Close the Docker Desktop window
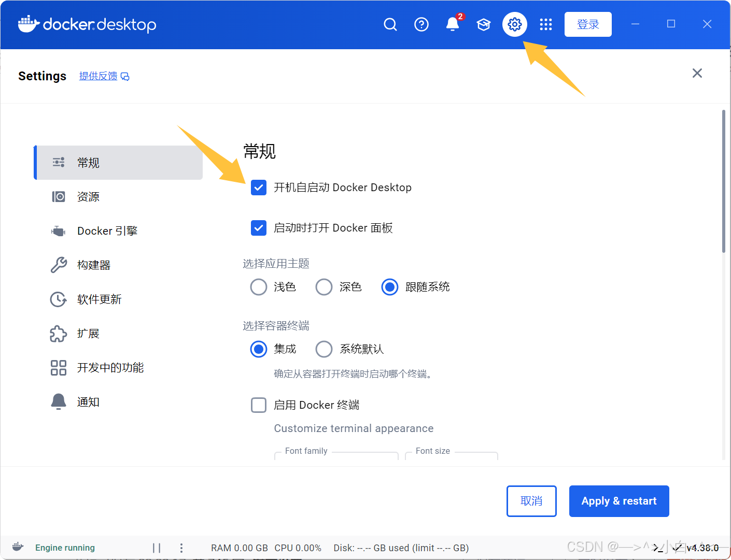 (x=707, y=24)
